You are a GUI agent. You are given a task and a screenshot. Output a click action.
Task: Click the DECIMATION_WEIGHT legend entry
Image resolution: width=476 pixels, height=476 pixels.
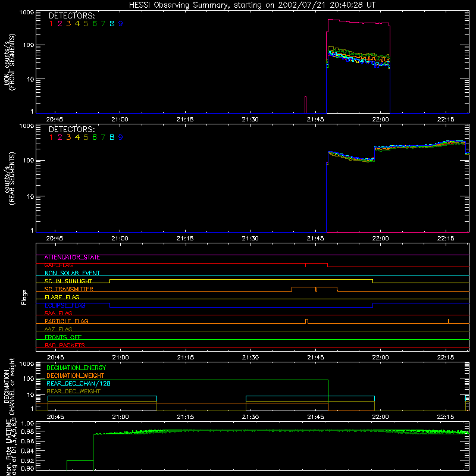[x=76, y=376]
